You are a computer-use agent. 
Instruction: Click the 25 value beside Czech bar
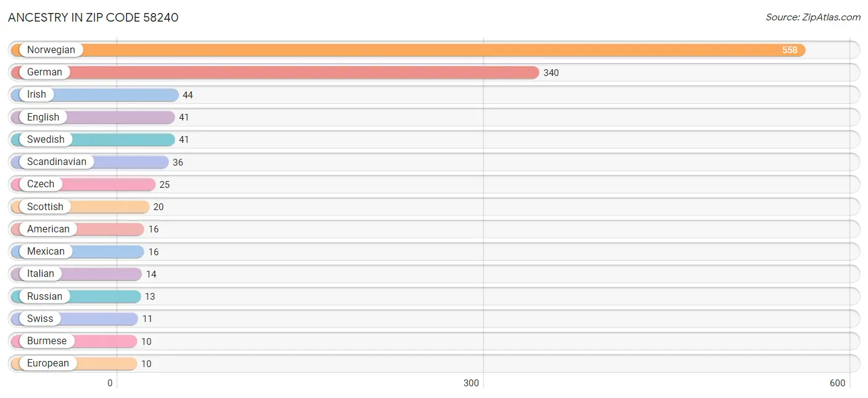click(164, 185)
